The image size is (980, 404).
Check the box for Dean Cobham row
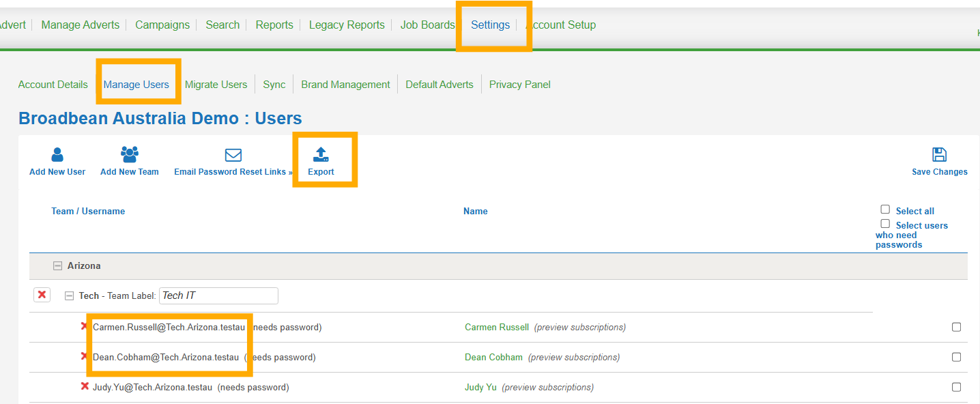[956, 357]
